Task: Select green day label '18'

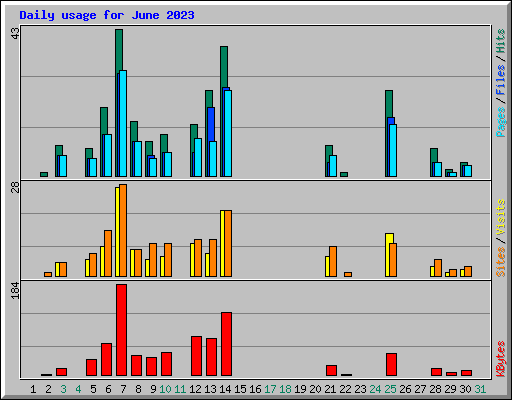Action: [285, 389]
